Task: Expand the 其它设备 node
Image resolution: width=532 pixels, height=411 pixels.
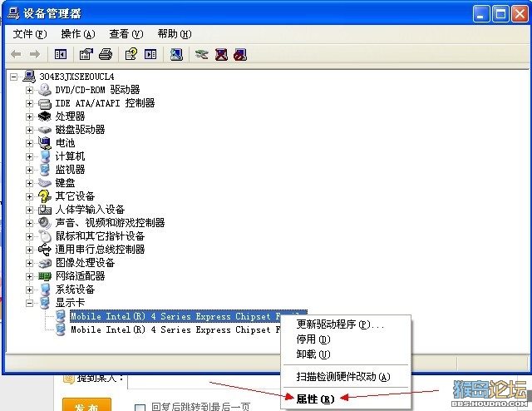Action: coord(30,196)
